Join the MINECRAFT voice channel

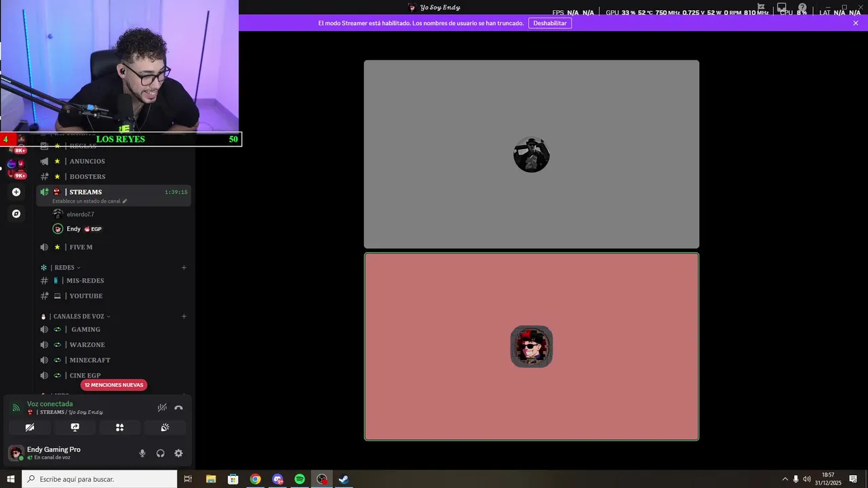click(113, 360)
